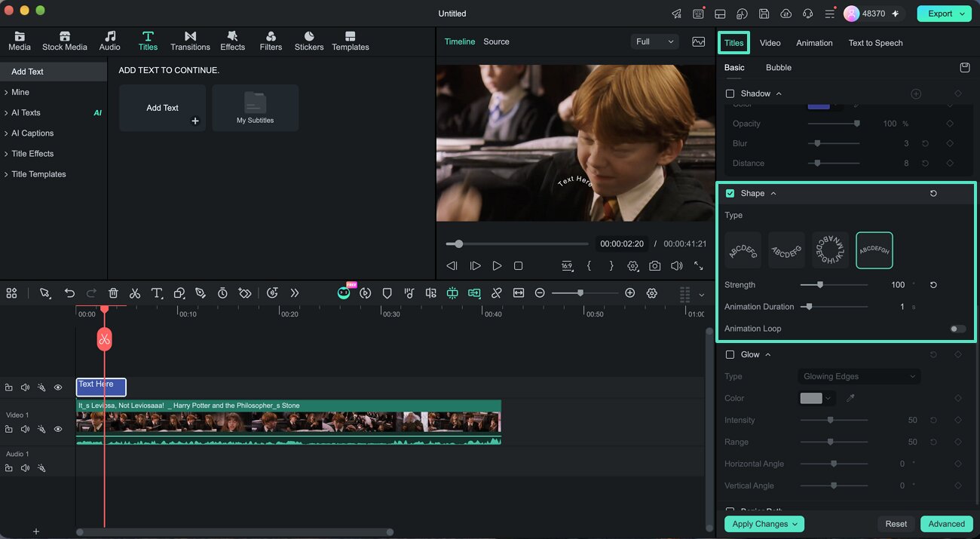980x539 pixels.
Task: Click the Add Text card
Action: [x=162, y=108]
